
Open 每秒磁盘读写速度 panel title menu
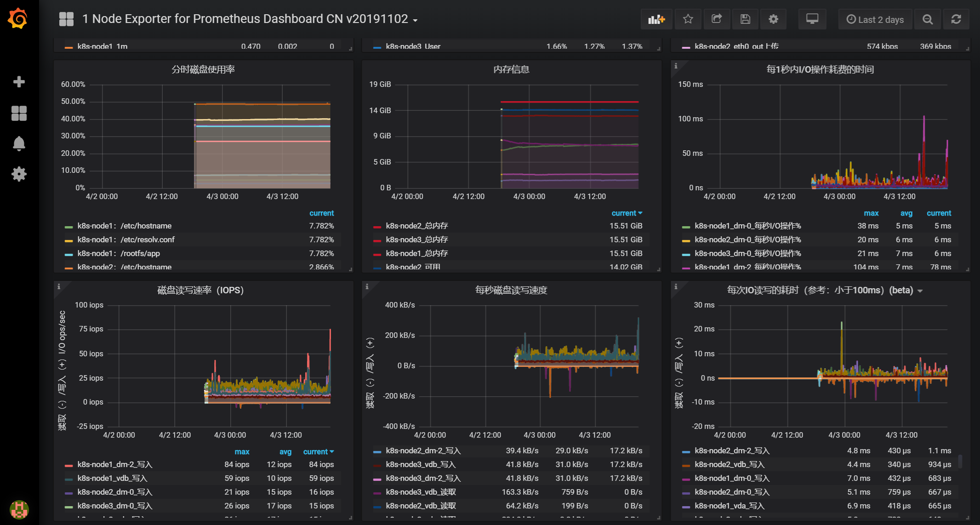(x=511, y=290)
